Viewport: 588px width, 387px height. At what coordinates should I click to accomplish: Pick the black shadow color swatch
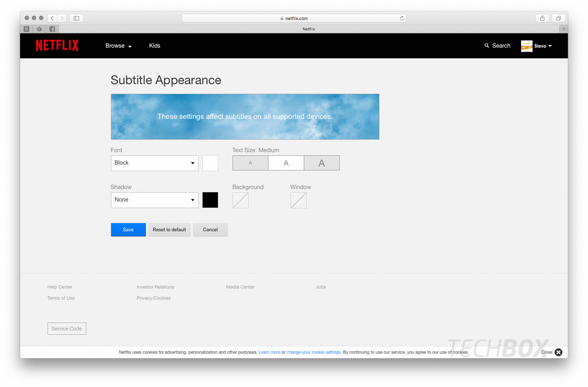coord(210,200)
